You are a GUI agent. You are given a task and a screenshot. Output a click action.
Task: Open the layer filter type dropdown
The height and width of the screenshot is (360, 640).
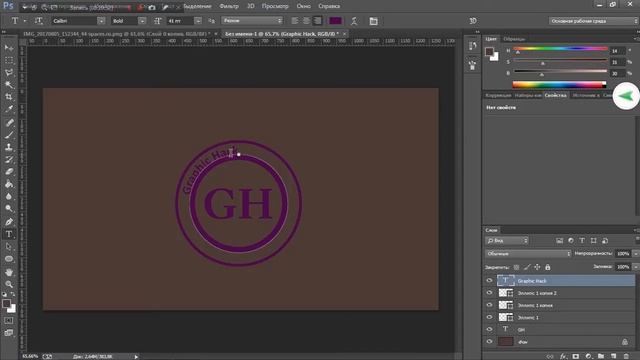(507, 241)
